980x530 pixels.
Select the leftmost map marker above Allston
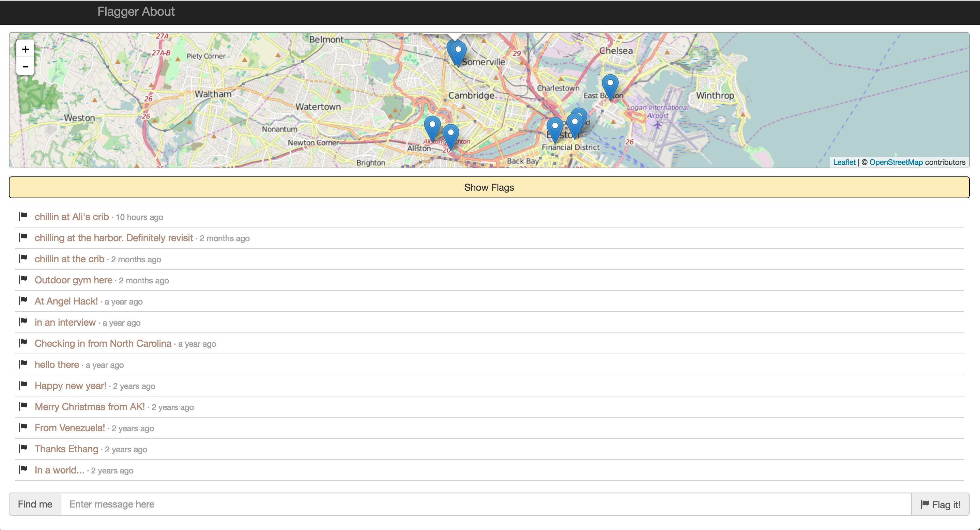(432, 127)
